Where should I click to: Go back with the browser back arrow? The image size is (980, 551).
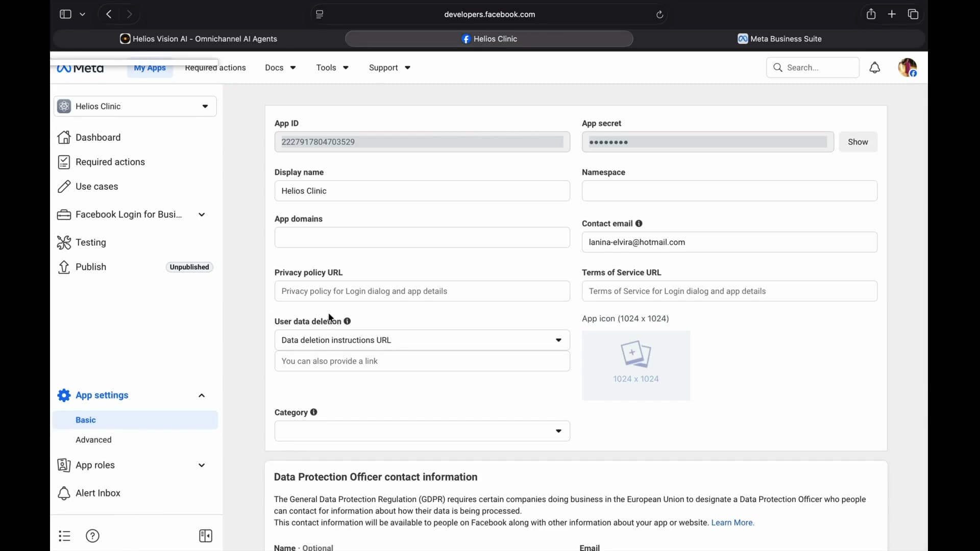(x=109, y=14)
